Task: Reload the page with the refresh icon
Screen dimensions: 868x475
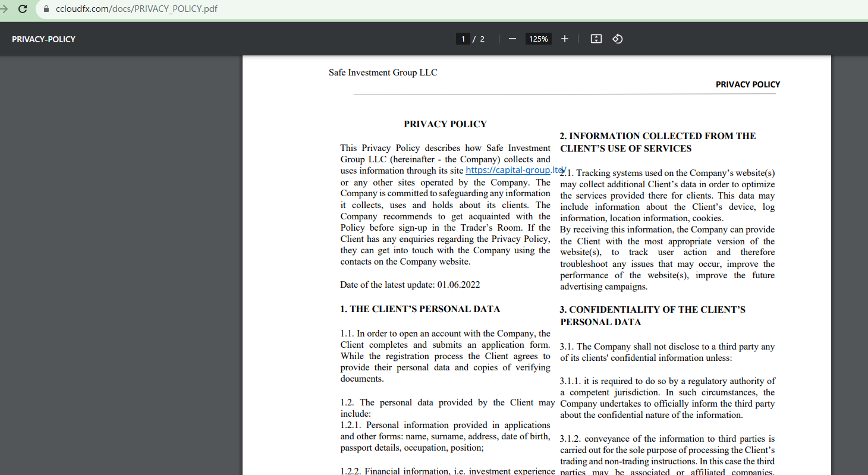Action: (x=23, y=9)
